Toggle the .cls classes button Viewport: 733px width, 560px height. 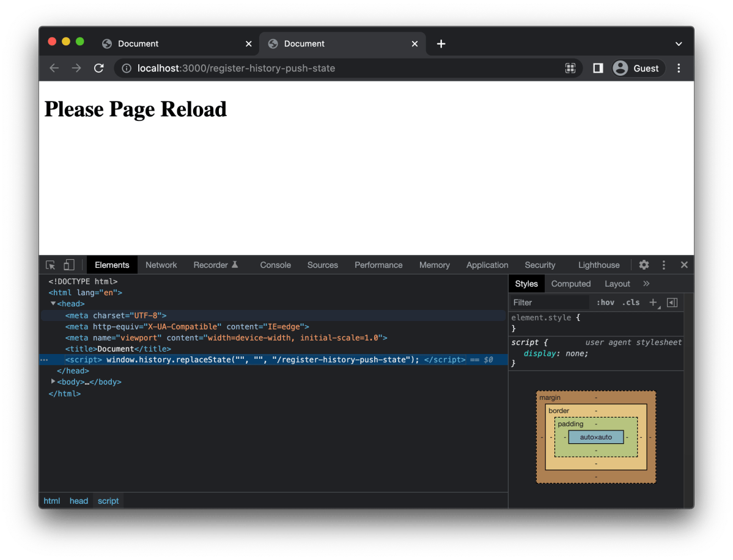[631, 303]
